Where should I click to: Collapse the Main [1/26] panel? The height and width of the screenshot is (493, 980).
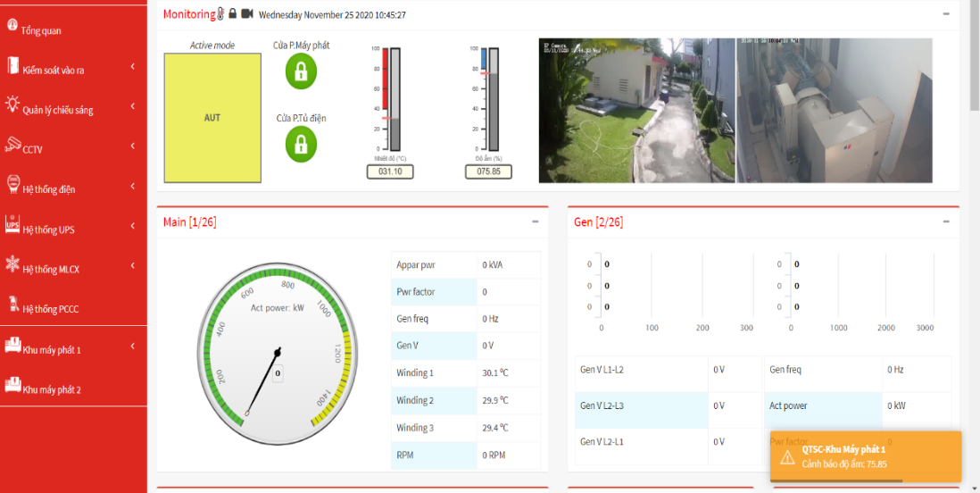click(536, 221)
